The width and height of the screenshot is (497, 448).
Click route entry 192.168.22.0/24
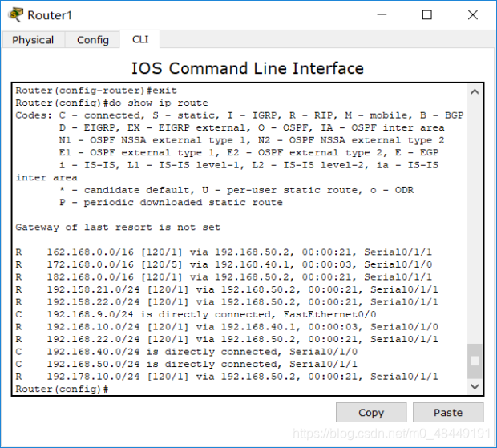click(227, 339)
